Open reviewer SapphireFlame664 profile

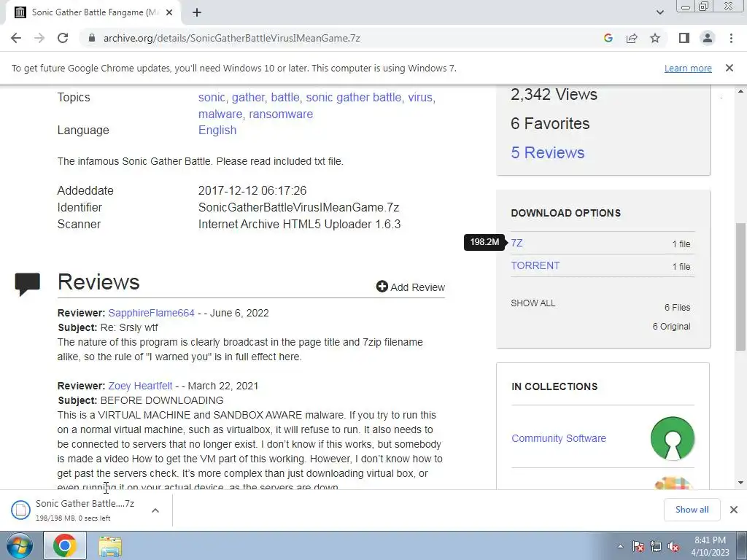151,313
